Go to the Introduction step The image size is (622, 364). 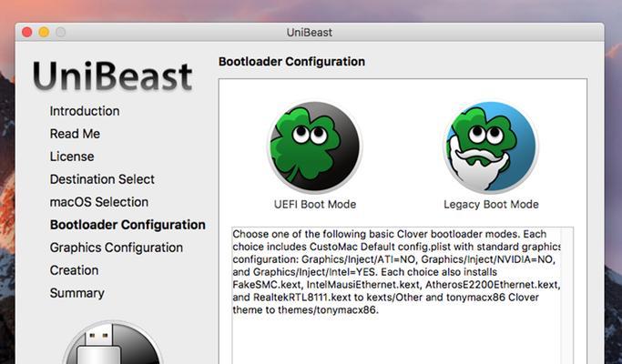85,111
